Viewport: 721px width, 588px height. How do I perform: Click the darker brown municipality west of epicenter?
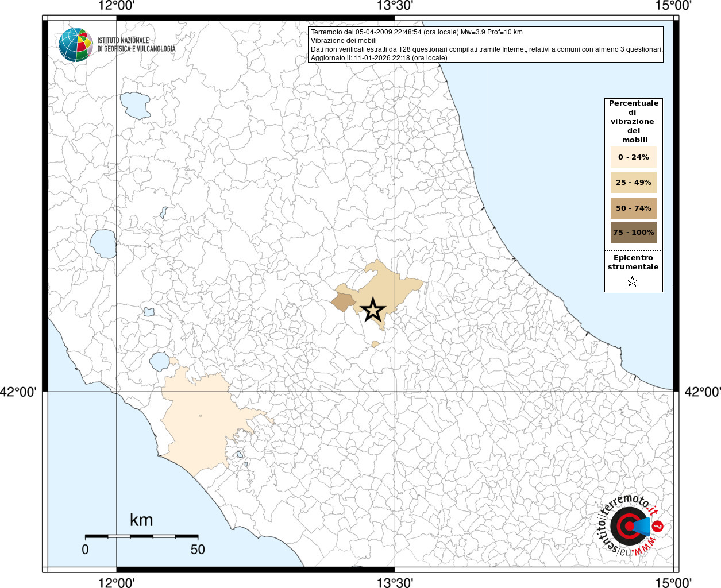click(344, 302)
